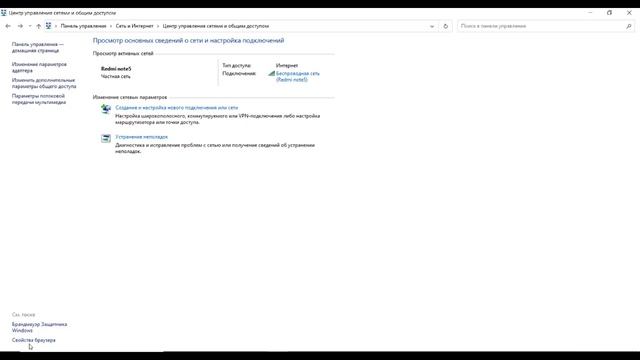Click the wireless signal strength icon
This screenshot has height=360, width=640.
click(x=271, y=73)
